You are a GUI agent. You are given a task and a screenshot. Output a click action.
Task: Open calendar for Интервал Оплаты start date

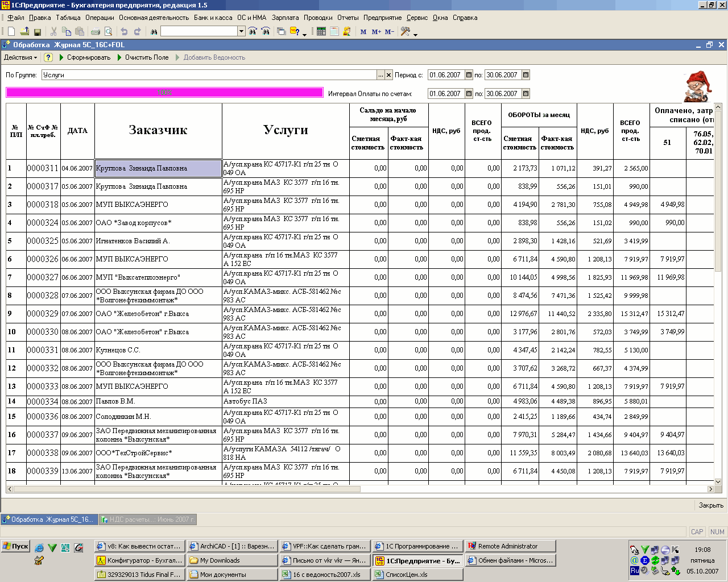pos(469,94)
